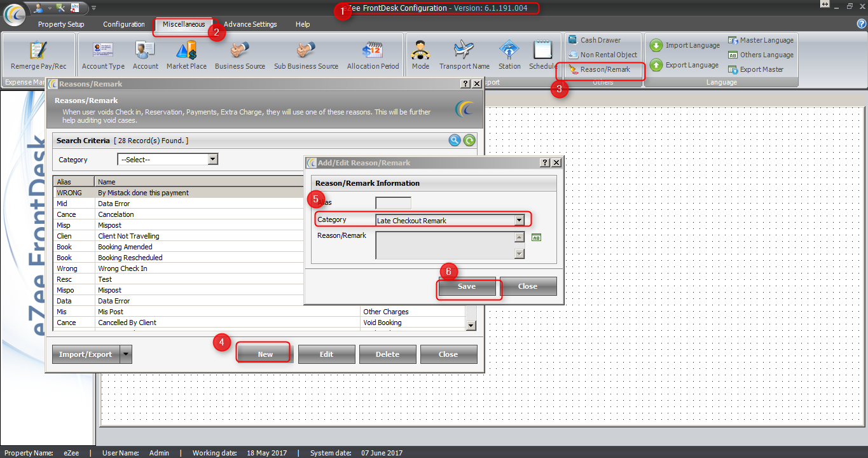Open Account Type settings
The height and width of the screenshot is (458, 868).
tap(103, 55)
